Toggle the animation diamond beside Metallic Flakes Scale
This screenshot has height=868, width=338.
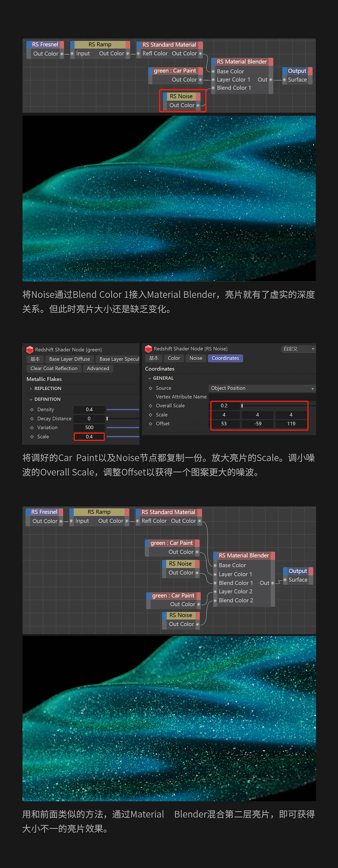tap(32, 436)
